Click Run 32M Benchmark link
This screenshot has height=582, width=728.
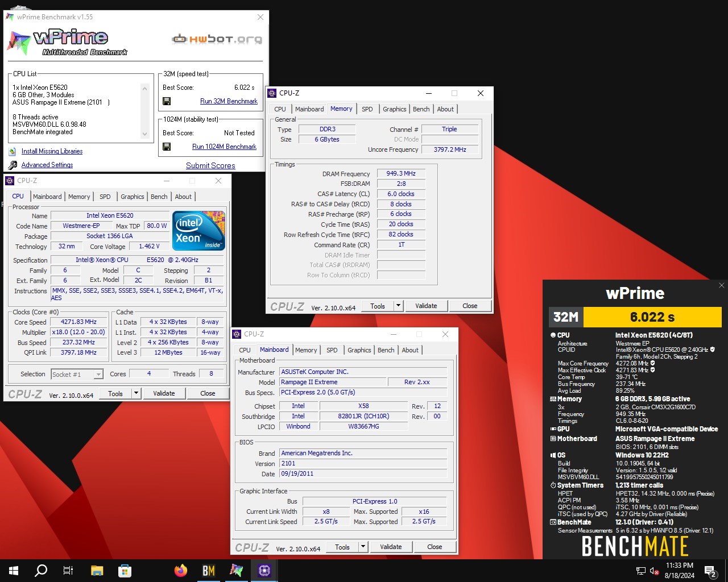click(229, 101)
